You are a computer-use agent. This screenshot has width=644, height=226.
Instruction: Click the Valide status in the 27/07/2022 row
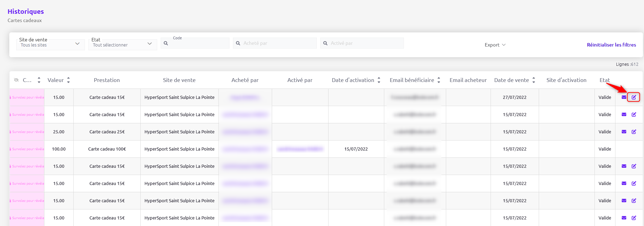(605, 97)
